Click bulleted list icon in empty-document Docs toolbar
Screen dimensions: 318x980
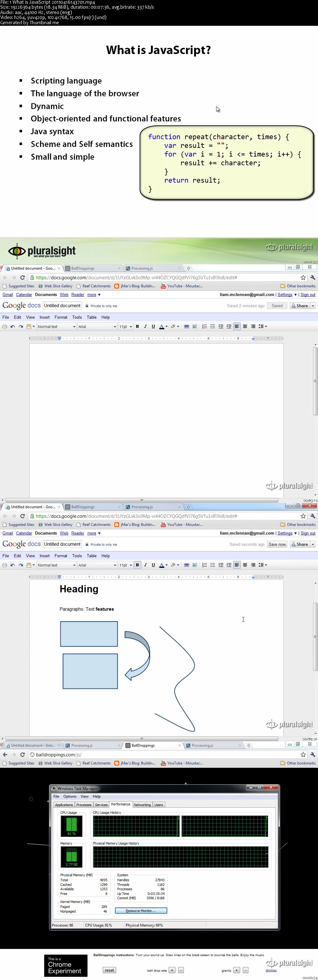213,326
